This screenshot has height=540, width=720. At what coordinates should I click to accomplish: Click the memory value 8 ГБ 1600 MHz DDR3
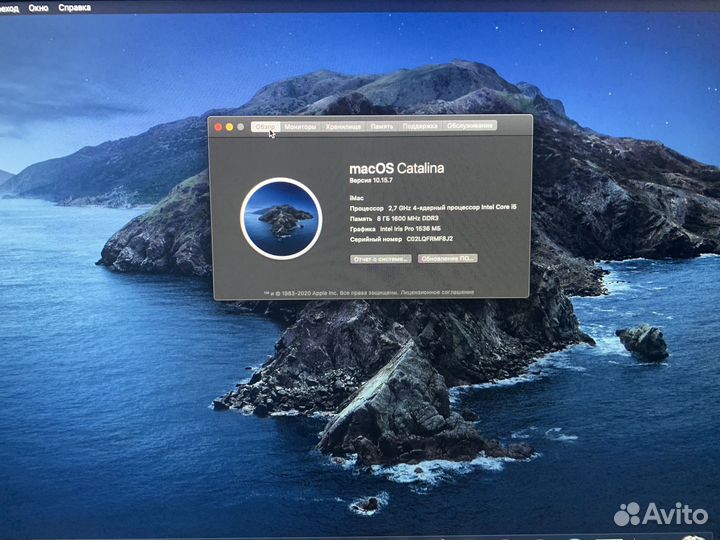click(408, 219)
